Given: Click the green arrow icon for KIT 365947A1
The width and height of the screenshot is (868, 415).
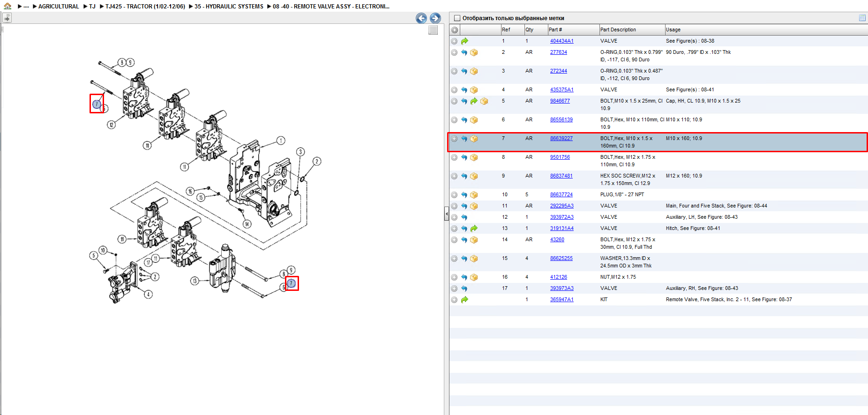Looking at the screenshot, I should click(464, 300).
